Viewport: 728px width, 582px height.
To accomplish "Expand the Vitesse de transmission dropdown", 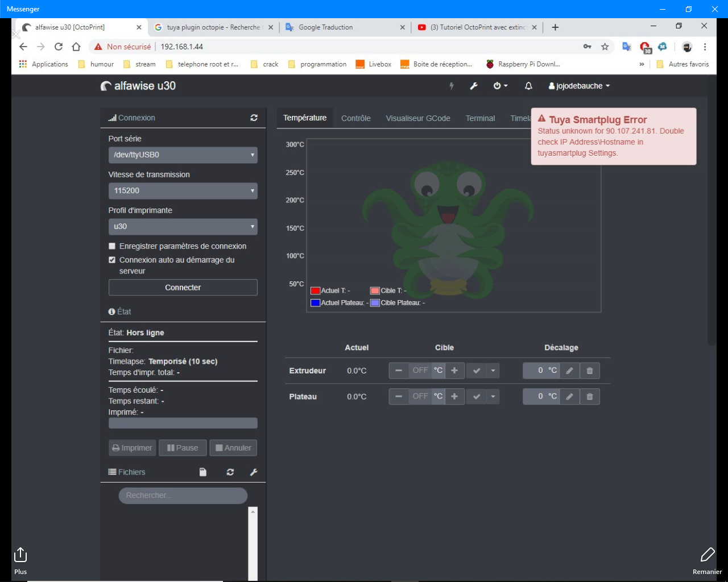I will [x=183, y=190].
